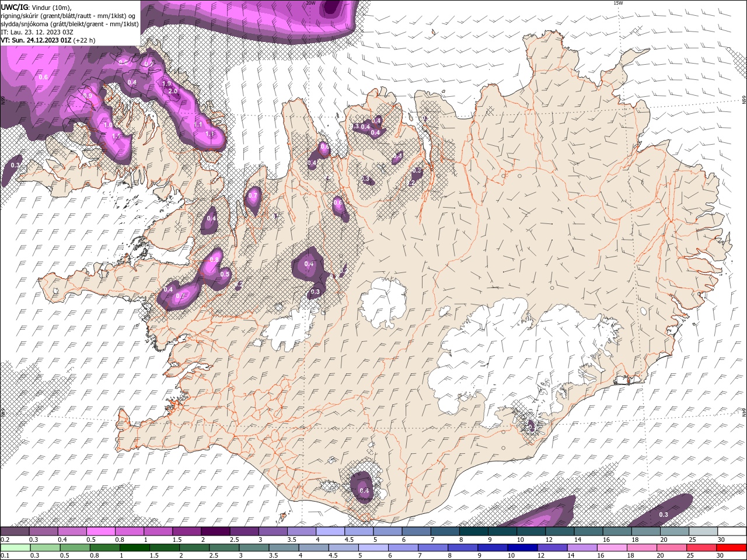Pick the upper legend swatch labeled 2
This screenshot has height=560, width=747.
pyautogui.click(x=216, y=531)
